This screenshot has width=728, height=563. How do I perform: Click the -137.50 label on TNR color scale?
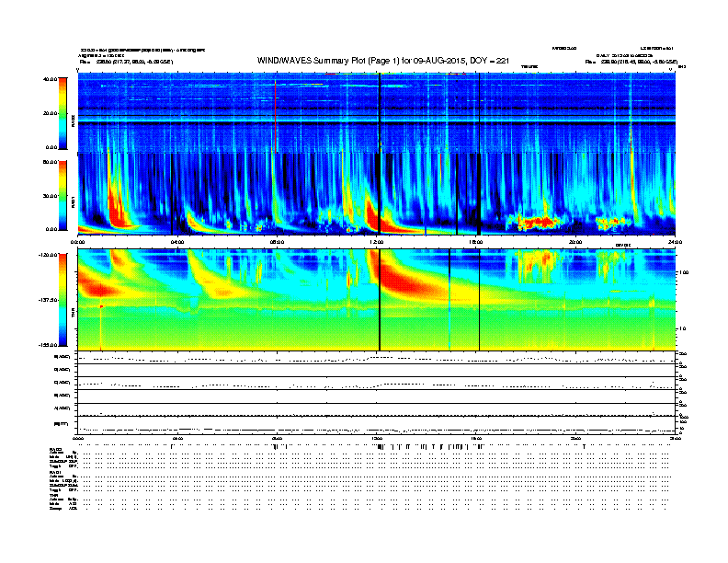[x=48, y=300]
